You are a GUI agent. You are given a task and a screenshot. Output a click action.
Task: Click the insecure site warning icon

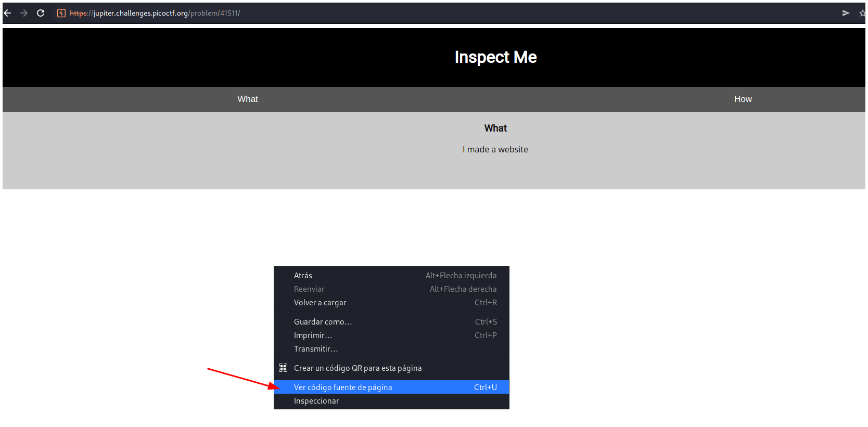pos(61,13)
